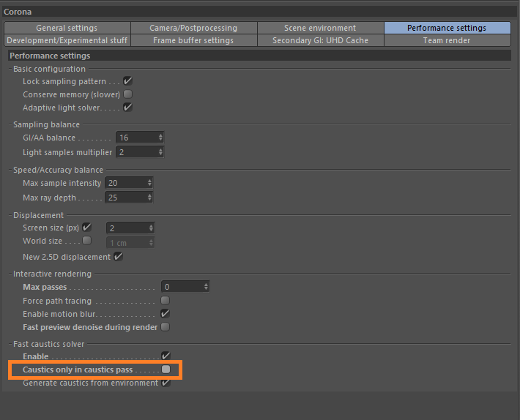Click the Max ray depth label
This screenshot has height=420, width=520.
tap(49, 198)
